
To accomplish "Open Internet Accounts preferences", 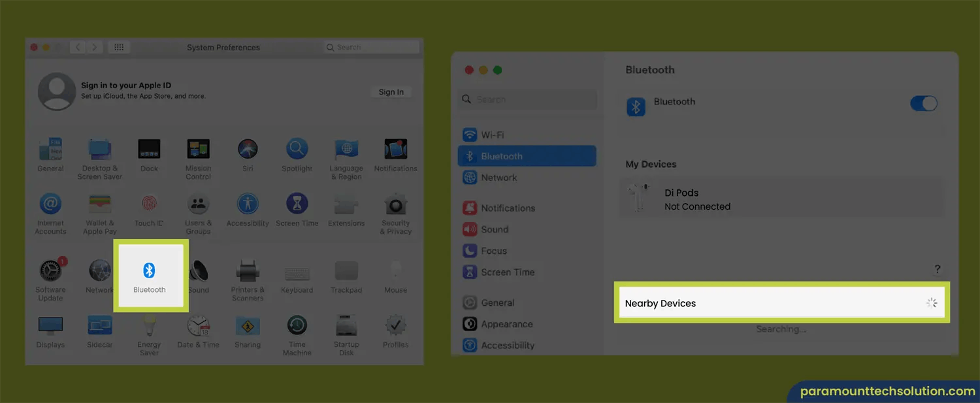I will (x=50, y=213).
